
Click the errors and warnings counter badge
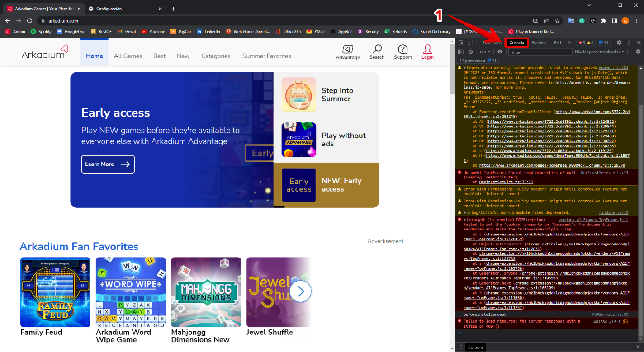click(x=586, y=42)
